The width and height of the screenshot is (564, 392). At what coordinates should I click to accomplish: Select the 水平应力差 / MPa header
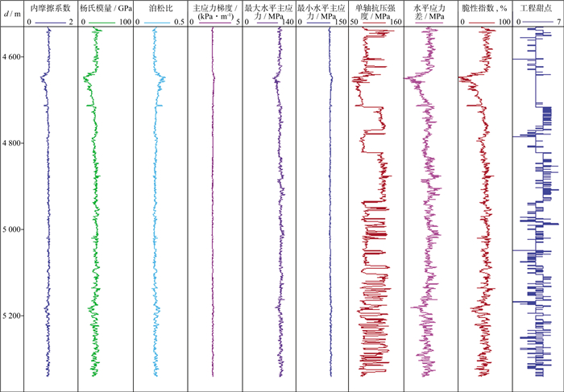pos(430,10)
